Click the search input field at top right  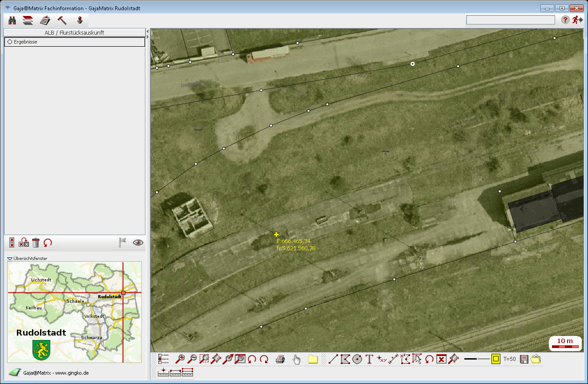tap(510, 20)
